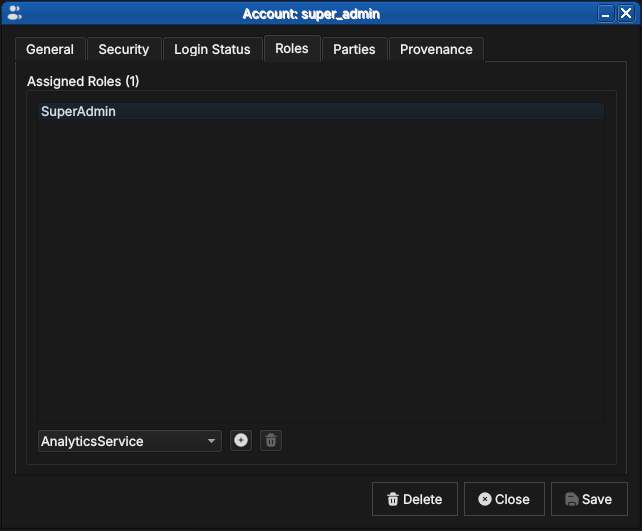This screenshot has height=531, width=642.
Task: Go to the Login Status tab
Action: pyautogui.click(x=212, y=49)
